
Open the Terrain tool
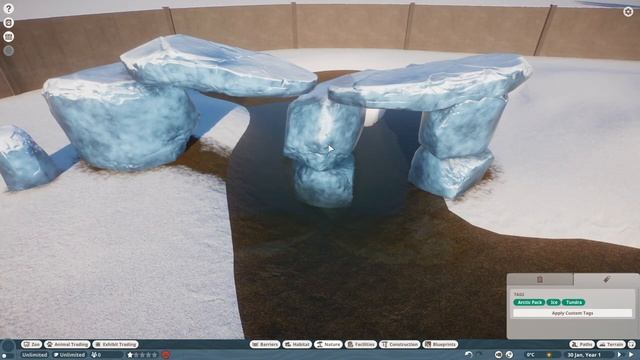click(611, 344)
